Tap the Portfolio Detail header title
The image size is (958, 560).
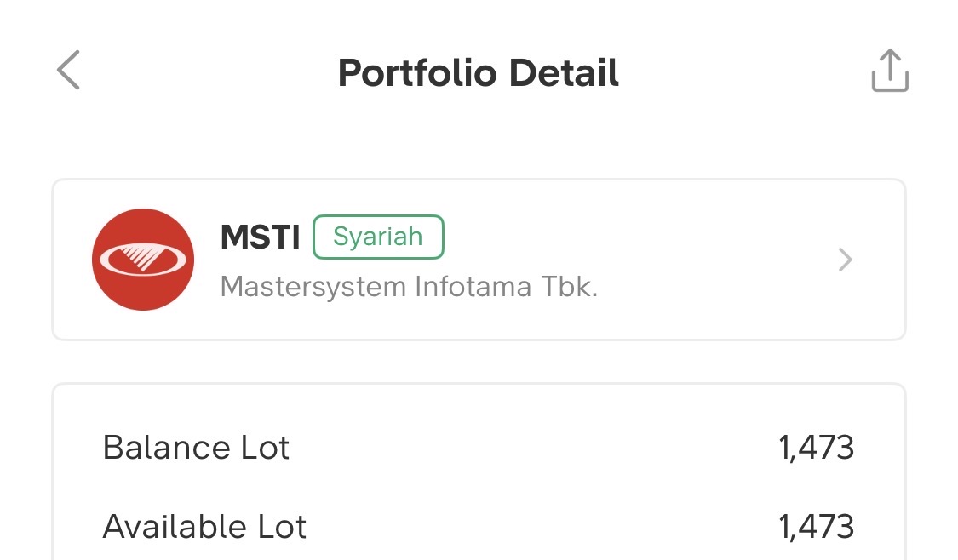tap(479, 73)
